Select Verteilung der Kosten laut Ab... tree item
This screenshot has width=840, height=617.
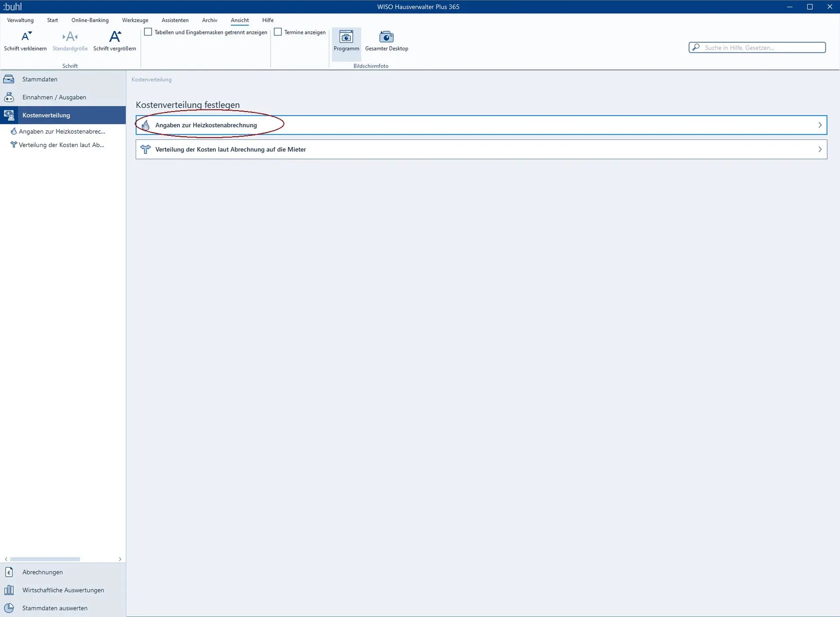coord(61,145)
